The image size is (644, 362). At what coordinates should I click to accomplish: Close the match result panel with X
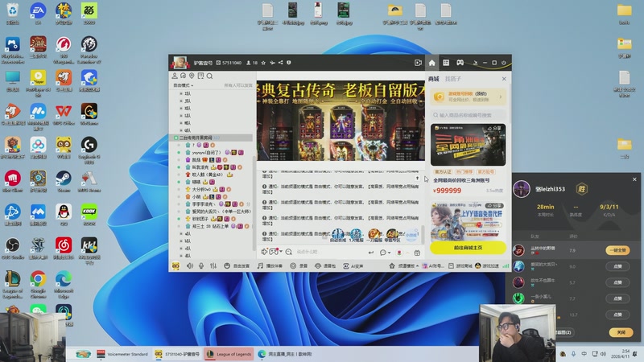[x=634, y=179]
